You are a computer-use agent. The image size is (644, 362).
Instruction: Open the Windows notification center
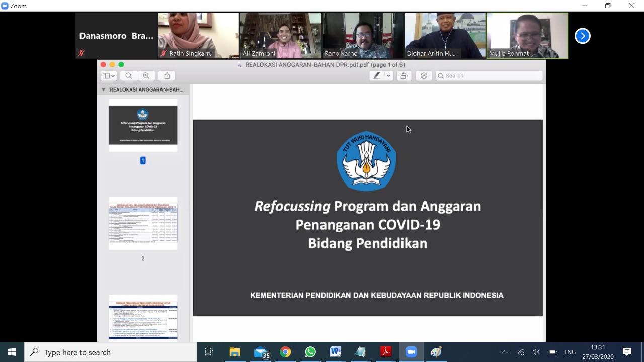pyautogui.click(x=627, y=352)
